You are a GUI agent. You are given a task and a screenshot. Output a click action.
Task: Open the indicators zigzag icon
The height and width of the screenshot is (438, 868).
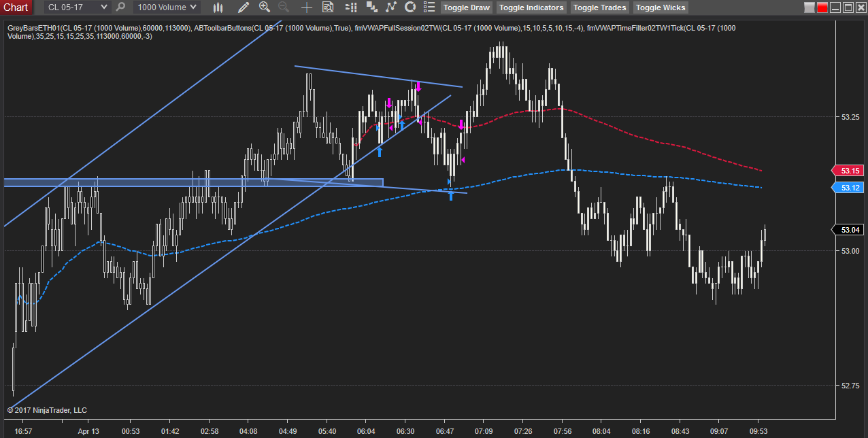click(x=390, y=7)
